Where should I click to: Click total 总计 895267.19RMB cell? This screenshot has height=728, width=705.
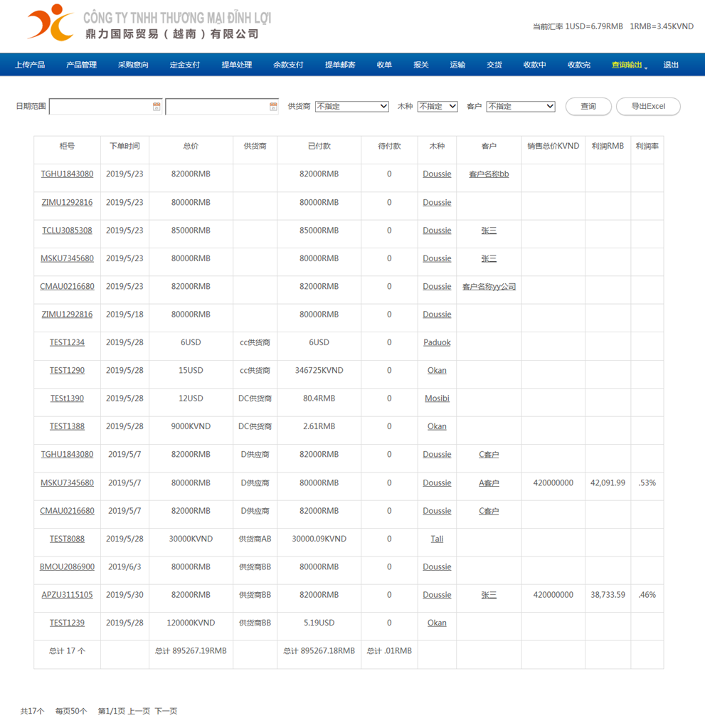coord(191,651)
